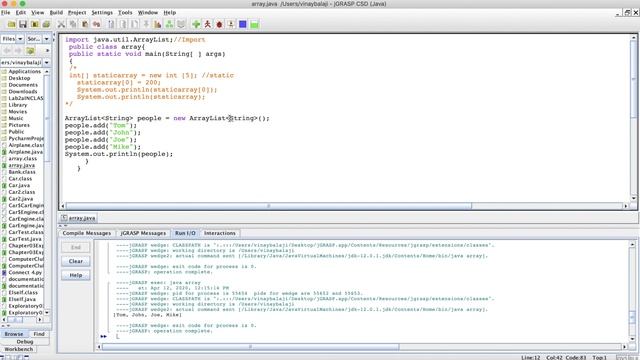Switch to Interactions tab
Screen dimensions: 640x360
(x=220, y=233)
